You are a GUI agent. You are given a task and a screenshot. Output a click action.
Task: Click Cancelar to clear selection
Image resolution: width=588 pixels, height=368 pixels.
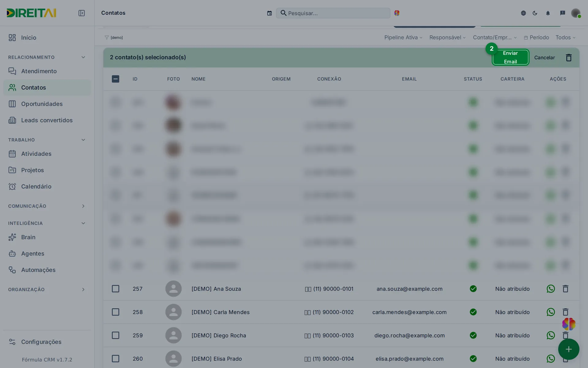[x=545, y=58]
